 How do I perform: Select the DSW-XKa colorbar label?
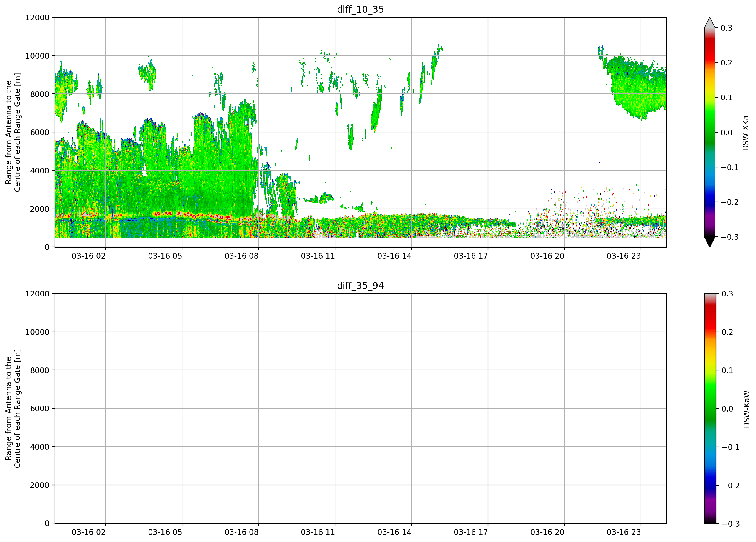(x=746, y=133)
